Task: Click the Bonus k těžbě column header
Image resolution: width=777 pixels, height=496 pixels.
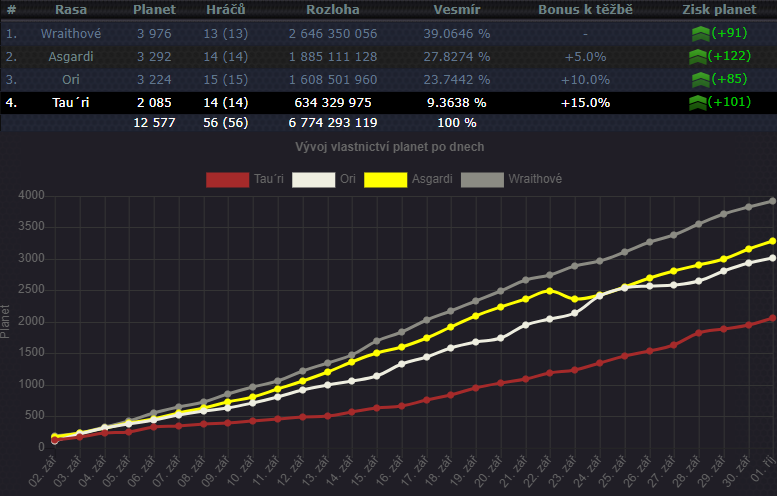Action: coord(585,9)
